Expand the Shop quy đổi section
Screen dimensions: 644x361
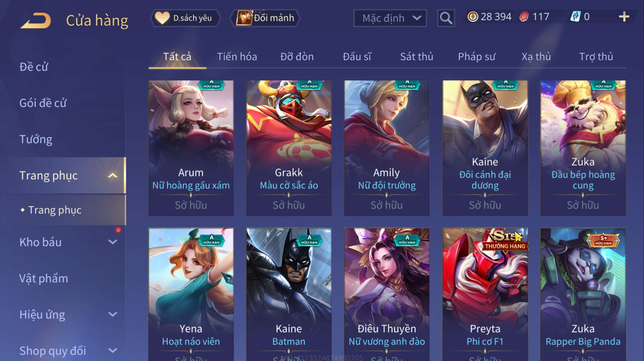click(x=113, y=351)
